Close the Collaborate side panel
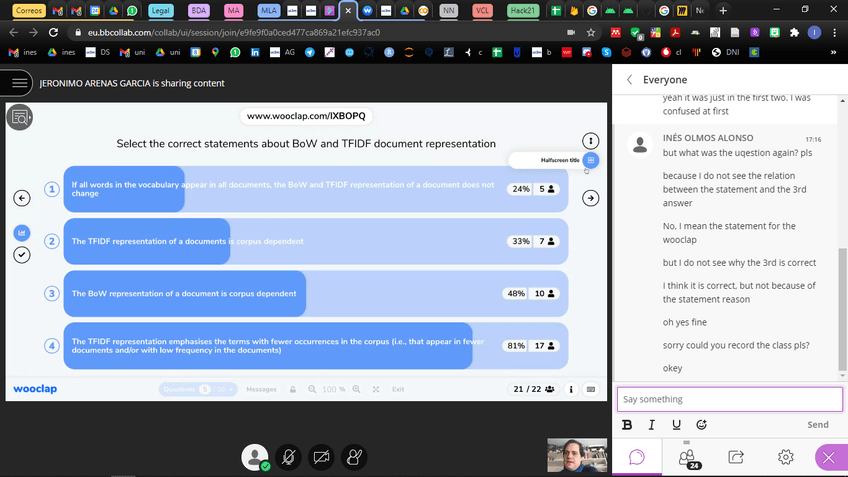 [828, 457]
